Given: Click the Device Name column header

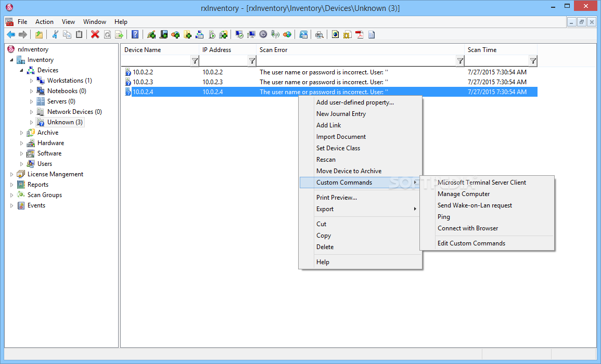Looking at the screenshot, I should pos(160,50).
